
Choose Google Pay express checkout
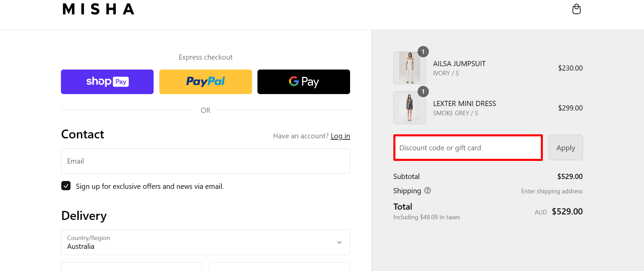click(303, 81)
